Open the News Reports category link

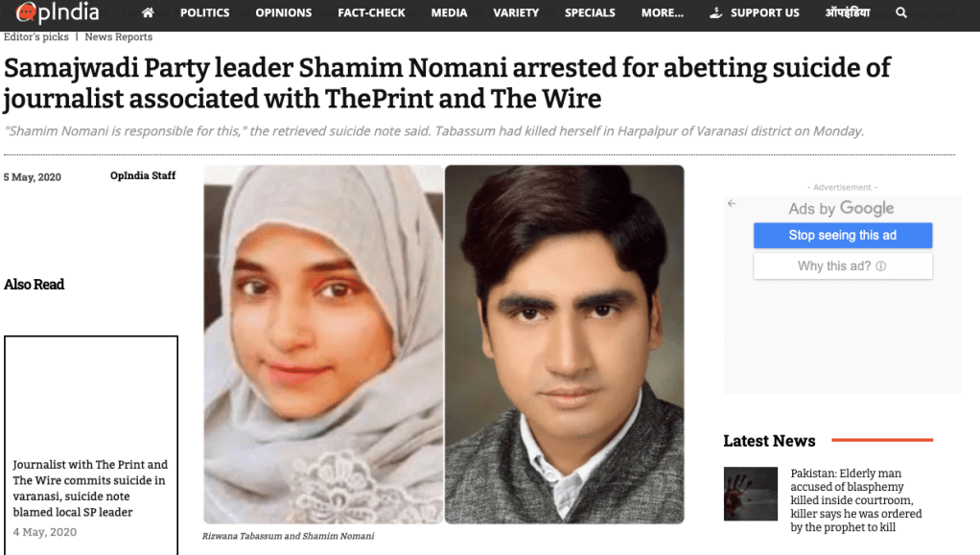(x=119, y=36)
